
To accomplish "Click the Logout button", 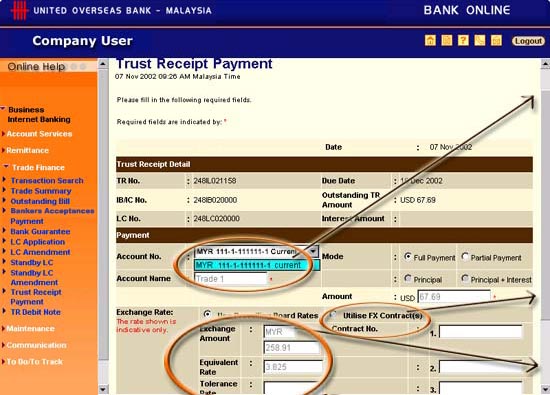I will click(x=528, y=41).
